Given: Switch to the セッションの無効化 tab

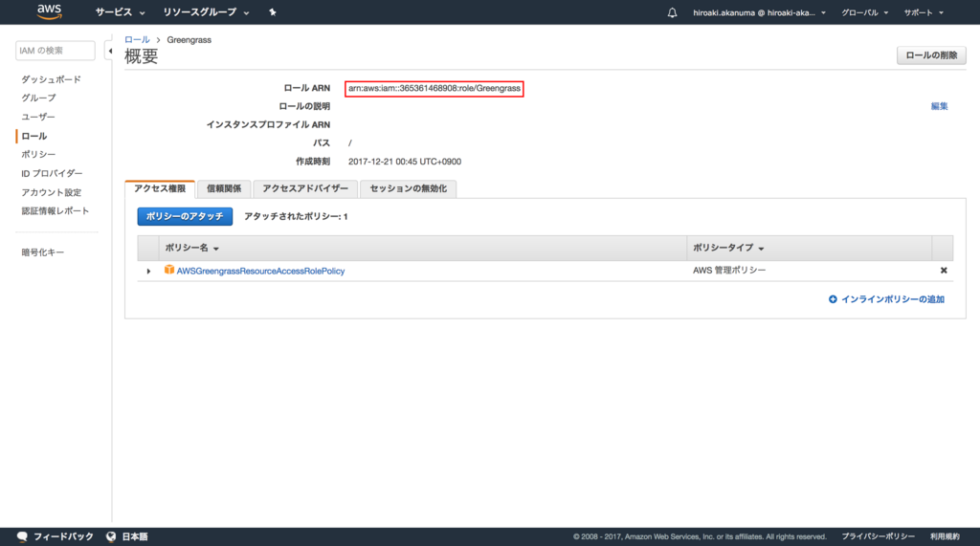Looking at the screenshot, I should point(408,188).
